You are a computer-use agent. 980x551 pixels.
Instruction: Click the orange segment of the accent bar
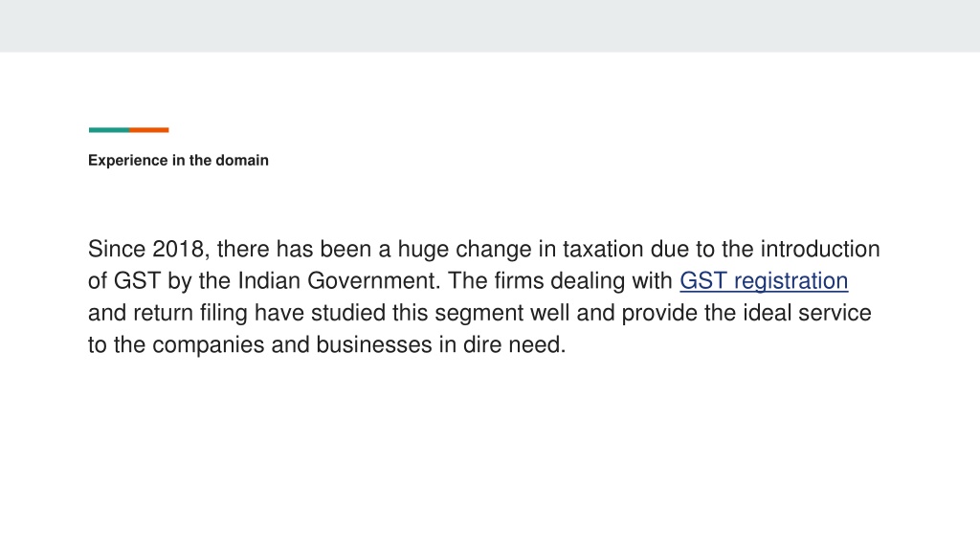[148, 130]
